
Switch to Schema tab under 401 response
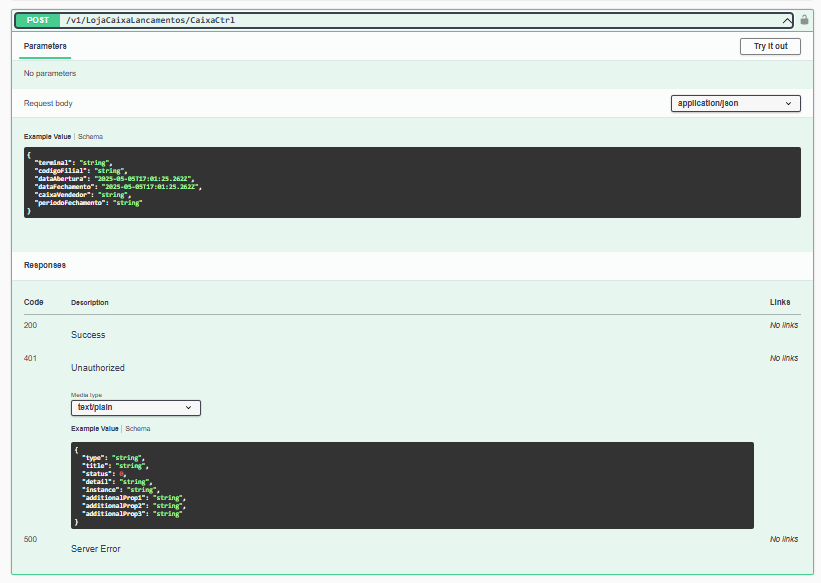click(137, 428)
